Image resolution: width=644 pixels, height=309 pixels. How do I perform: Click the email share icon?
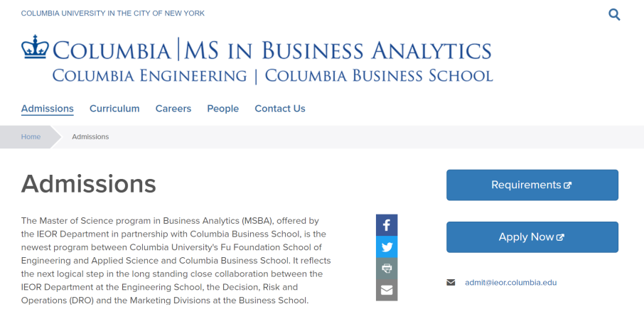(x=387, y=290)
